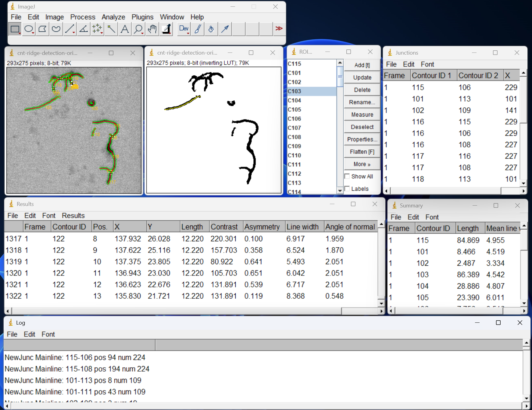Open Edit menu in the Summary window
The image size is (532, 410).
[x=413, y=217]
